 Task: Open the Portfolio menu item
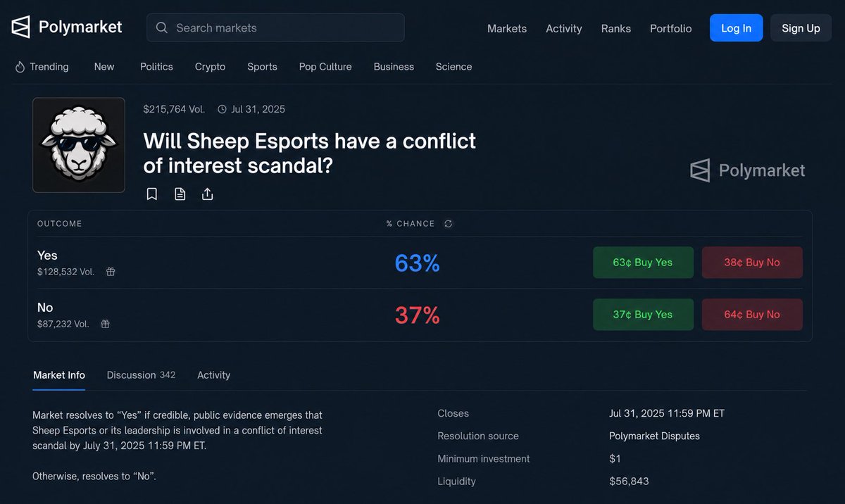pos(670,29)
